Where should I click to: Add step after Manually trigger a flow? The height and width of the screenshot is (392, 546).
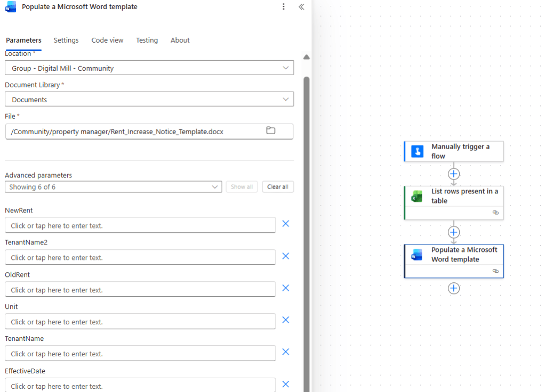click(x=454, y=174)
